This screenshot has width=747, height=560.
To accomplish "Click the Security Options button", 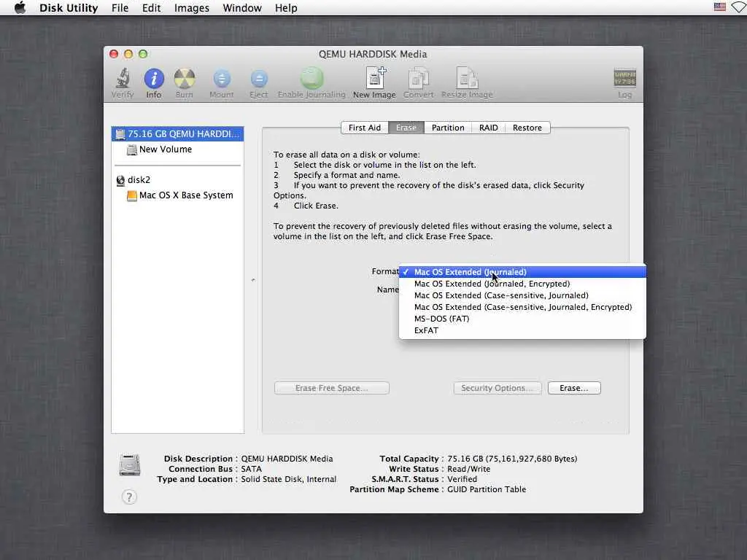I will click(x=497, y=388).
